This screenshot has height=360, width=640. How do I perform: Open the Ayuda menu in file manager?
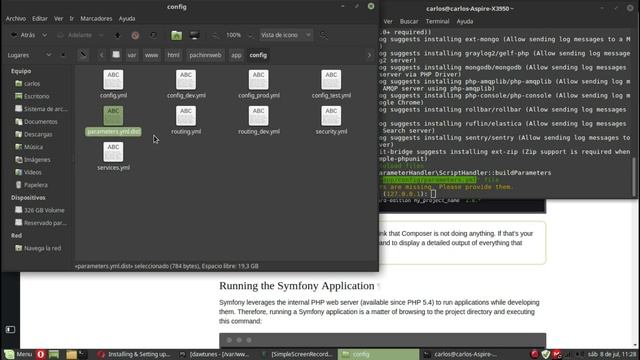coord(127,18)
